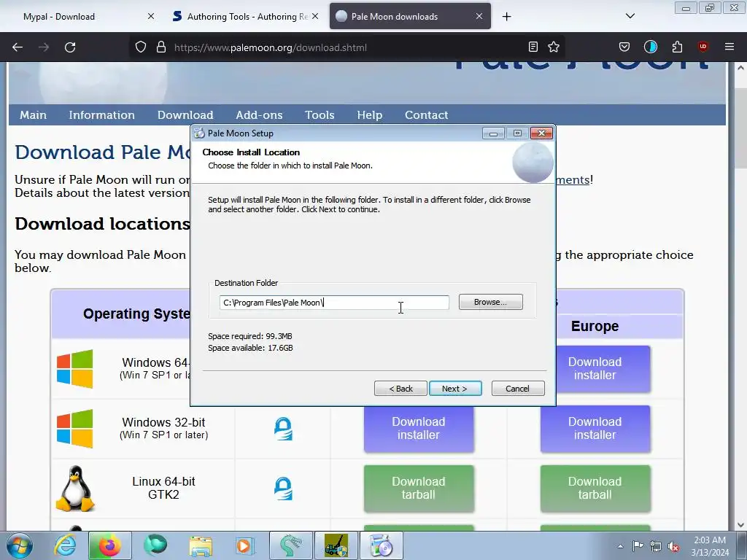Select the Pale Moon downloads tab
This screenshot has height=560, width=747.
[x=410, y=16]
